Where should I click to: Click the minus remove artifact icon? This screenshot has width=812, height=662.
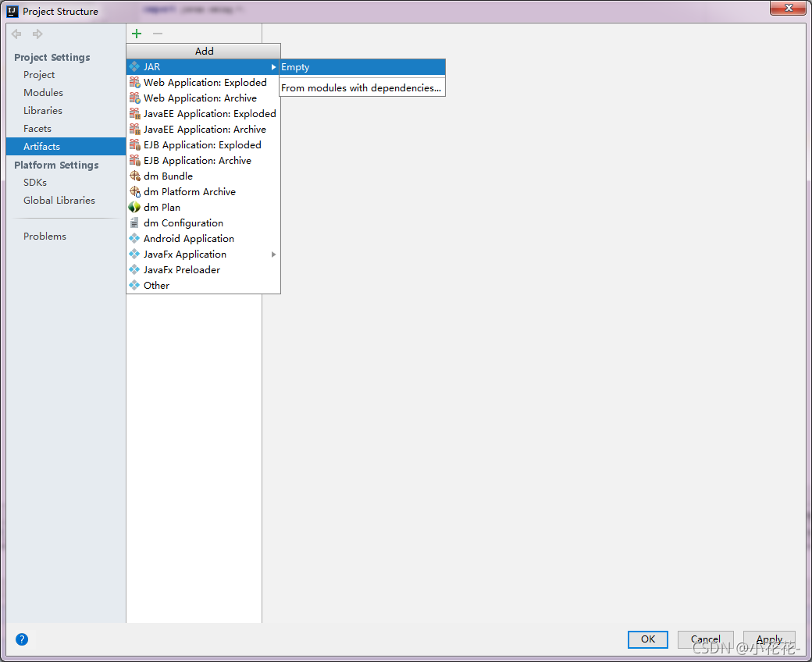pyautogui.click(x=158, y=34)
